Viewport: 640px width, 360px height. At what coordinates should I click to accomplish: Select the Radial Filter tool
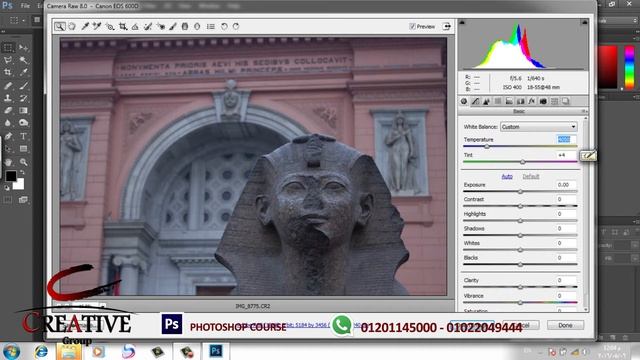tap(197, 27)
